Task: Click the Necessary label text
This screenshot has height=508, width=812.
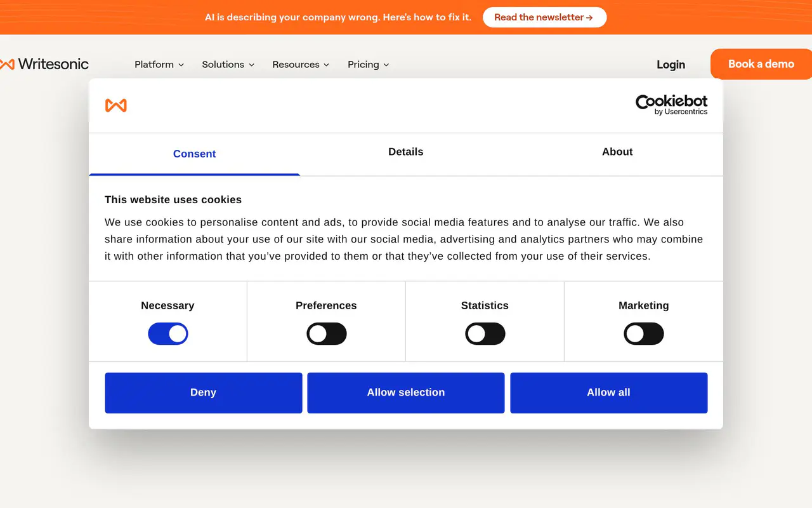Action: 167,305
